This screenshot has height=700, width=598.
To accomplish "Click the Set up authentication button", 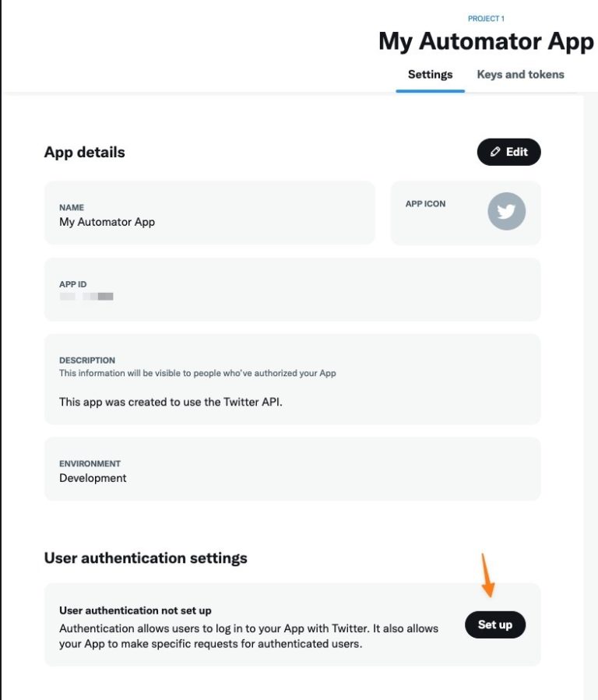I will [x=495, y=624].
